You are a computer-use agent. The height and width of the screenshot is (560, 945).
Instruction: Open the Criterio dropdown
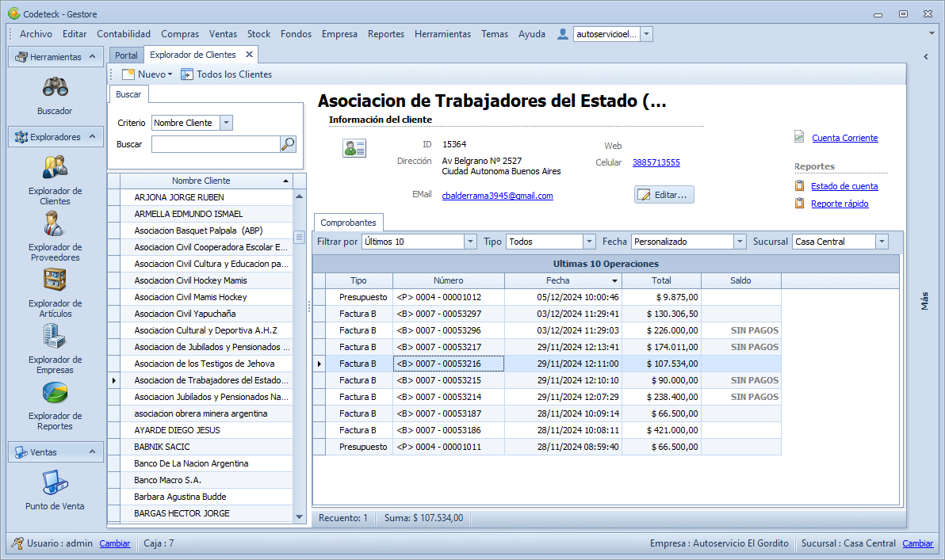tap(226, 123)
